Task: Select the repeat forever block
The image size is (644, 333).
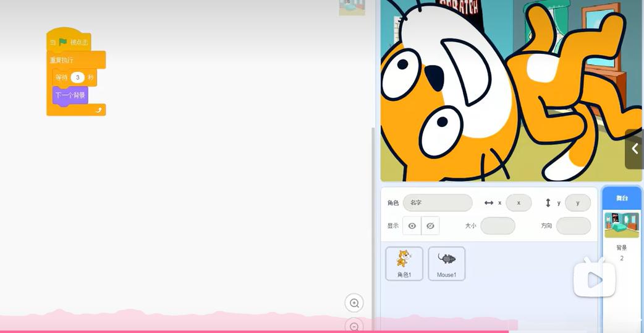Action: point(76,60)
